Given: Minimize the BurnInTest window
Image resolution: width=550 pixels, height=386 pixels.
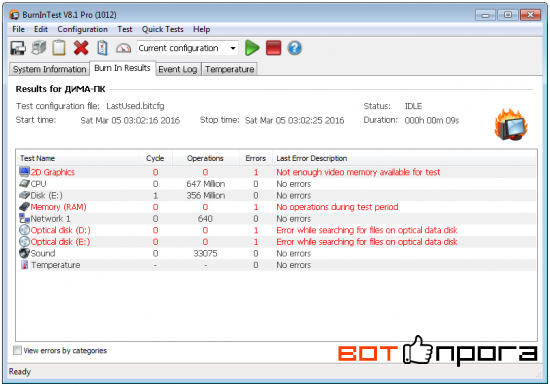Looking at the screenshot, I should point(485,15).
